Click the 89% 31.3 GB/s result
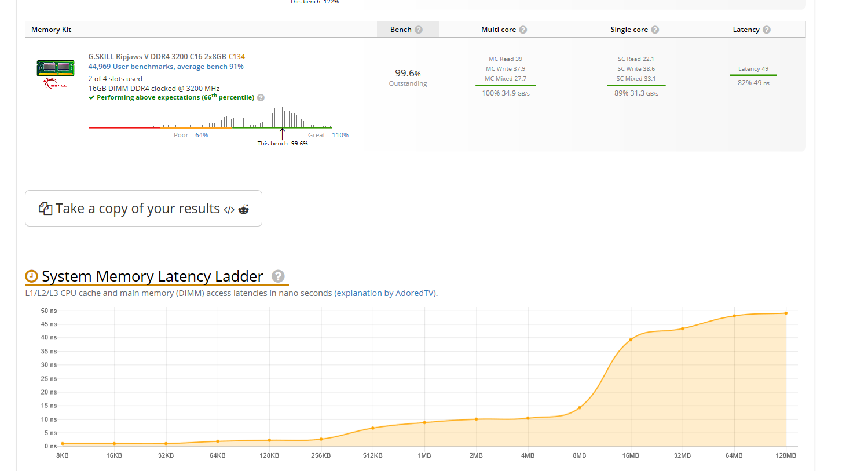 click(x=636, y=93)
